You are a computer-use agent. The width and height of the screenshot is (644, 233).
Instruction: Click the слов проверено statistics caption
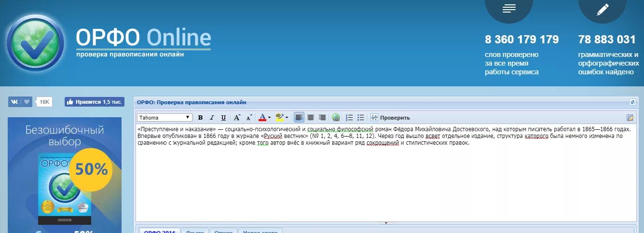[512, 63]
